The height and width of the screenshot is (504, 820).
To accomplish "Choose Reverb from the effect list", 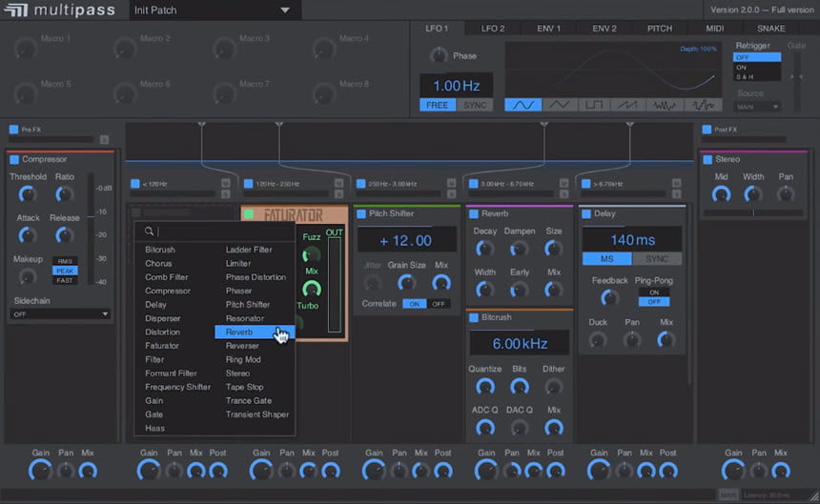I will [255, 333].
